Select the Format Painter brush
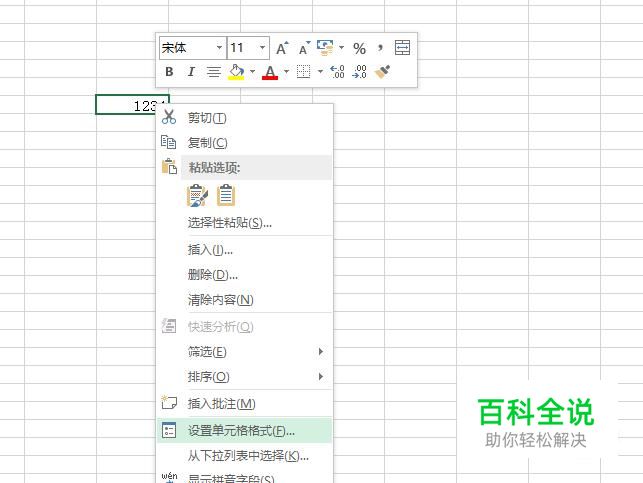The width and height of the screenshot is (643, 483). click(x=382, y=72)
